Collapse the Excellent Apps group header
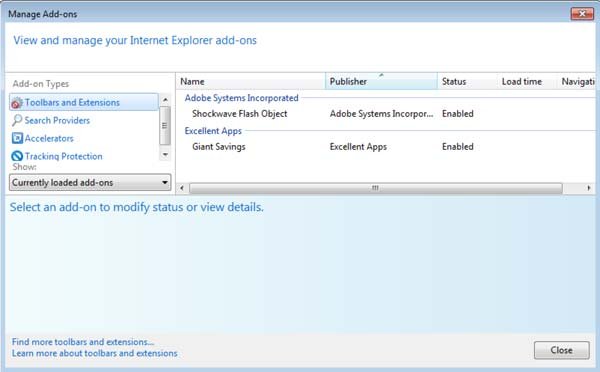 213,131
